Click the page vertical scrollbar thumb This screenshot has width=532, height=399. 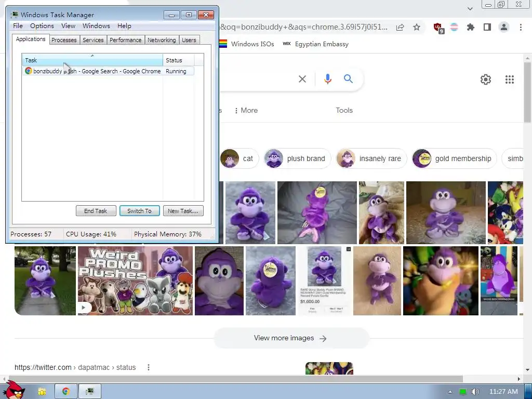(527, 92)
